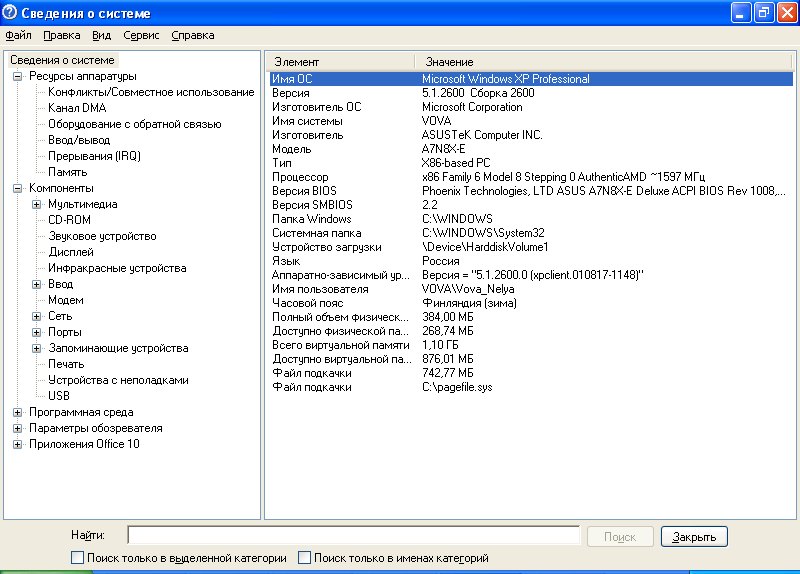Select the Процессор row
800x574 pixels.
pos(531,177)
